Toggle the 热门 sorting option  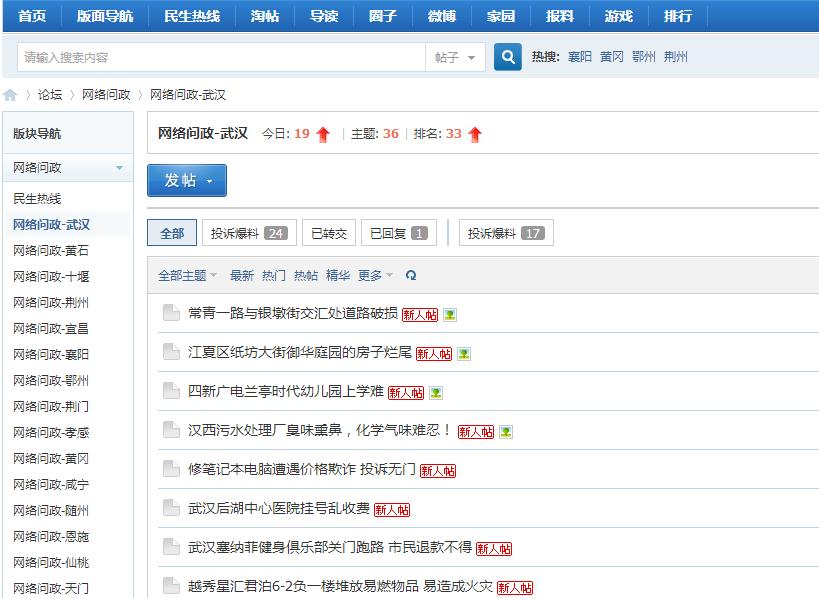click(274, 274)
